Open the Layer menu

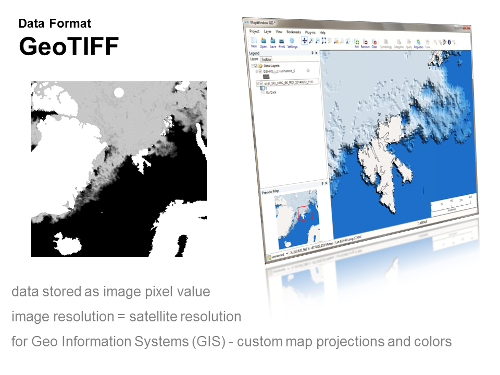pyautogui.click(x=267, y=32)
